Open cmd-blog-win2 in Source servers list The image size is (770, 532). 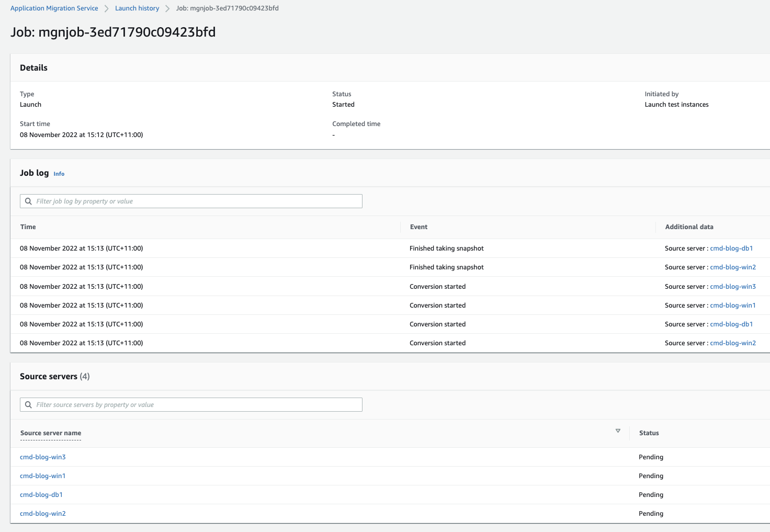tap(43, 514)
